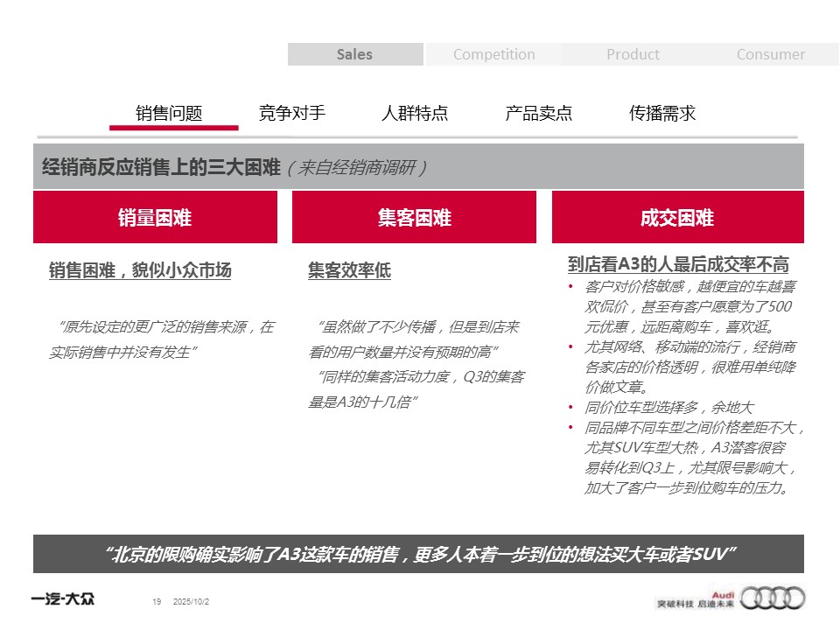
Task: Click the red 成交困难 box
Action: tap(677, 218)
